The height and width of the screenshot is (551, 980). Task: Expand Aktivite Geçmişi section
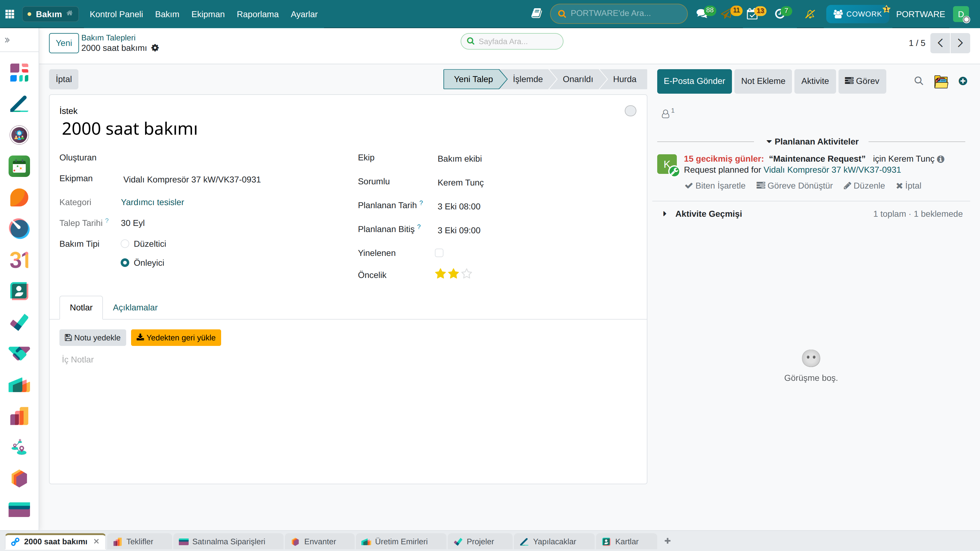tap(708, 214)
